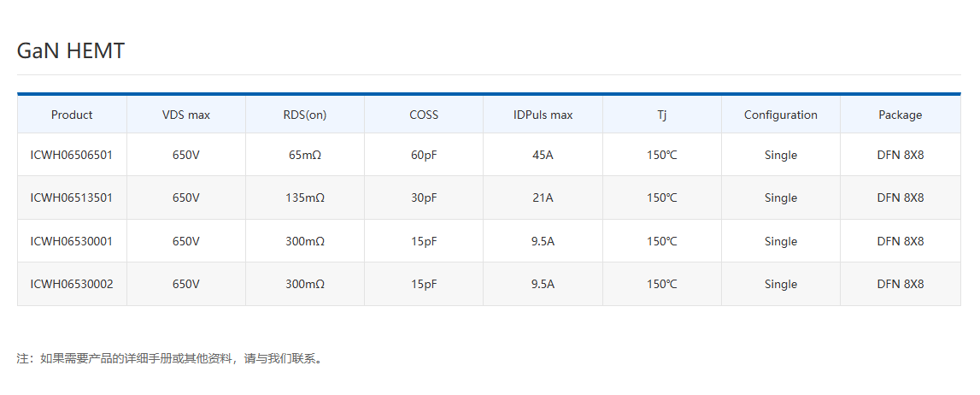Screen dimensions: 980x395
Task: Select the RDS(on) column header
Action: (x=305, y=115)
